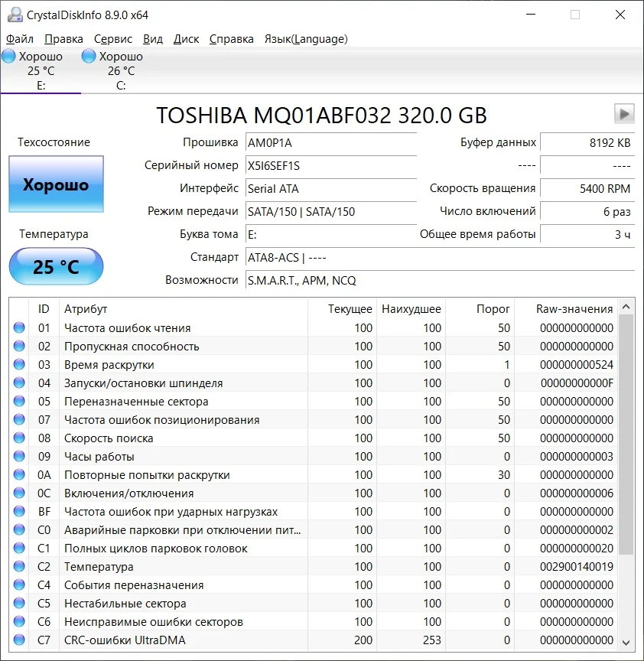Click scrollbar down arrow in attribute list

[626, 643]
